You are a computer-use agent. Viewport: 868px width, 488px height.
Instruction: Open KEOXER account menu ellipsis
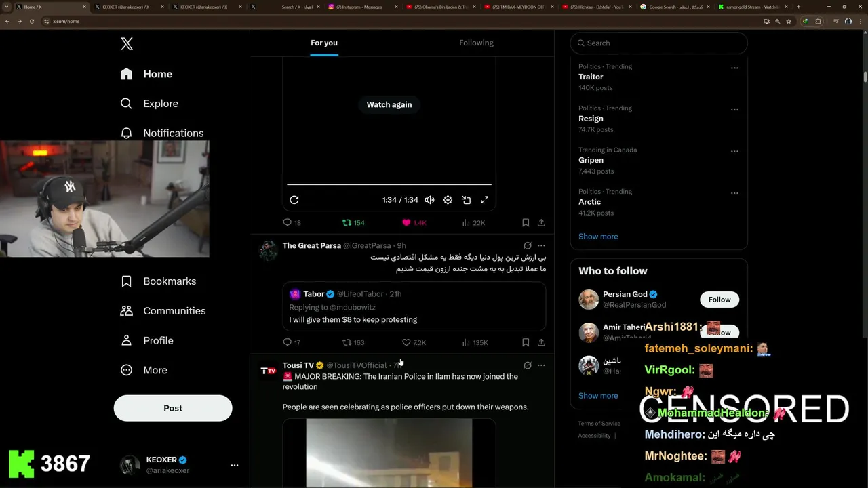point(235,465)
